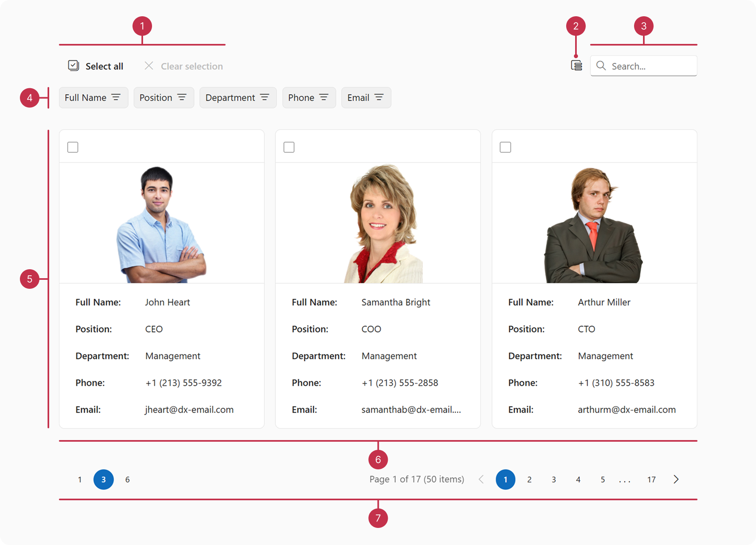Navigate to page 5
Viewport: 756px width, 545px height.
pos(602,479)
